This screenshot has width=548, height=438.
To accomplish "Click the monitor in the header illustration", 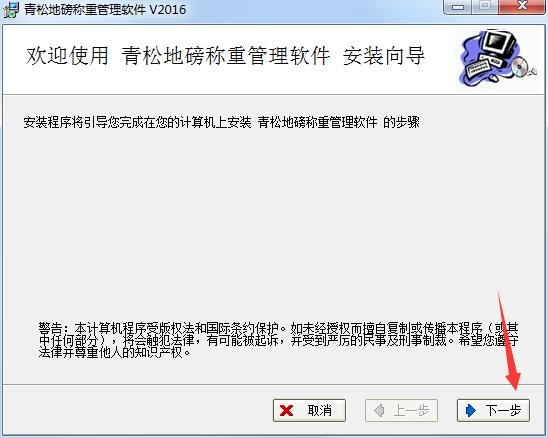I will (x=498, y=44).
